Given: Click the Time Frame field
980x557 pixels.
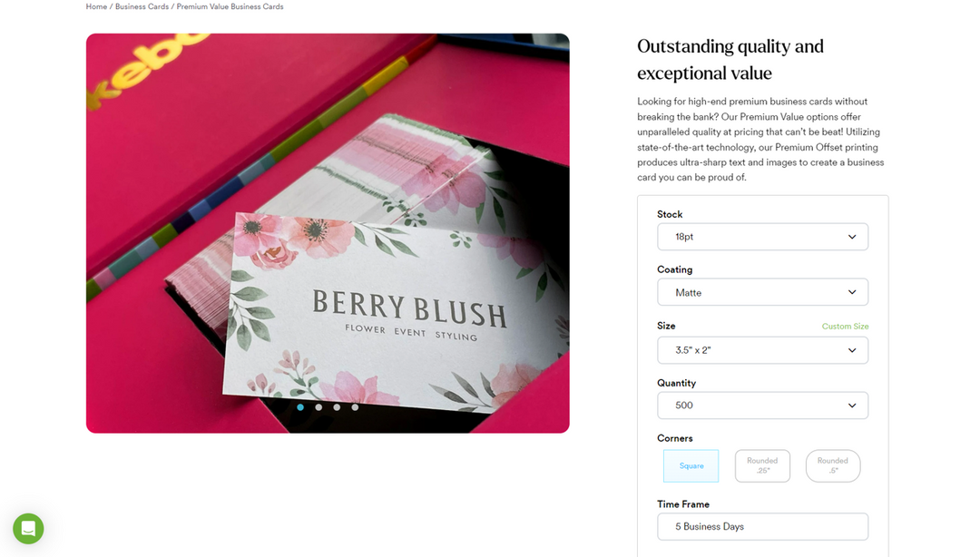Looking at the screenshot, I should (x=762, y=527).
